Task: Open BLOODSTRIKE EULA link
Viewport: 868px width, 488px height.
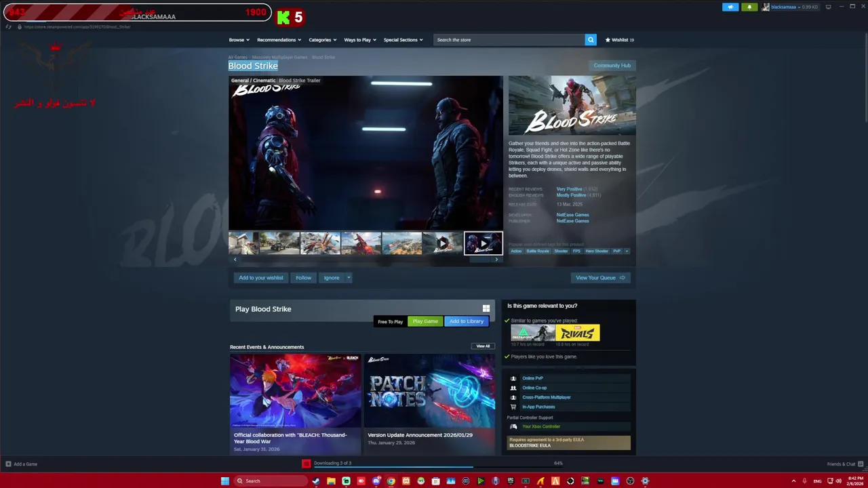Action: click(530, 445)
